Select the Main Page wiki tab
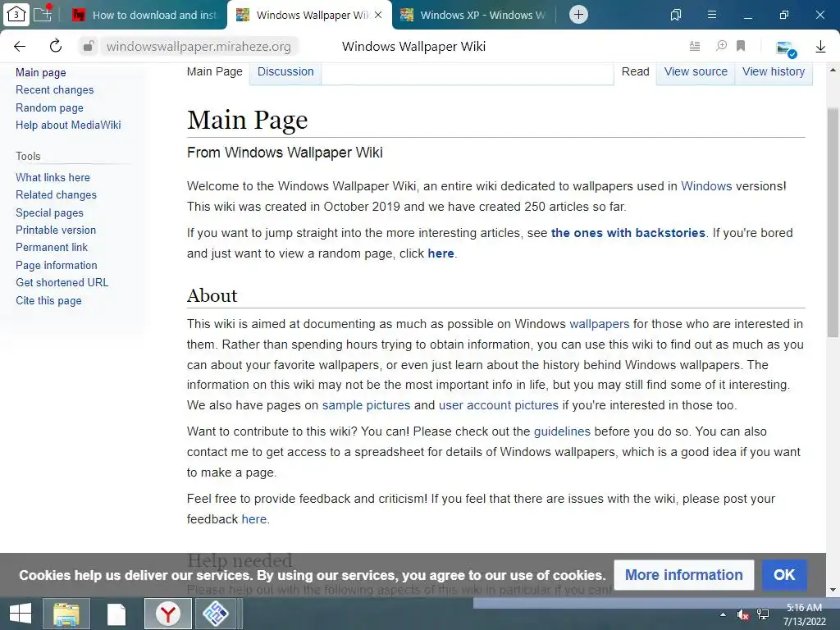The height and width of the screenshot is (630, 840). 215,71
